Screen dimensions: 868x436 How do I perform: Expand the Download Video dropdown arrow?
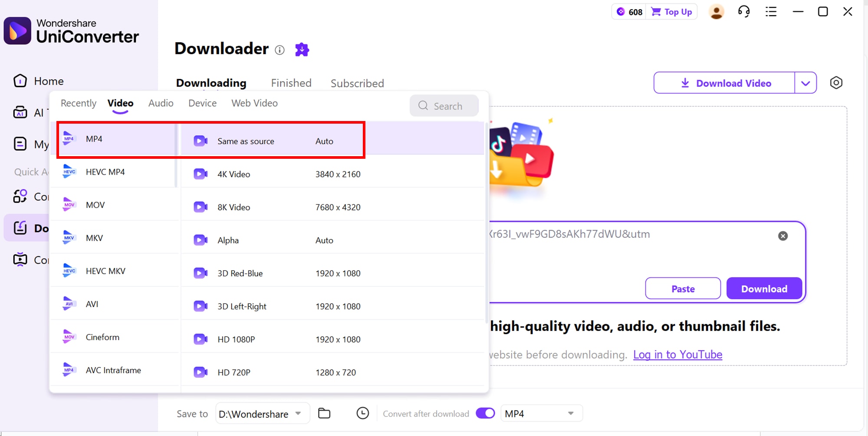(806, 83)
